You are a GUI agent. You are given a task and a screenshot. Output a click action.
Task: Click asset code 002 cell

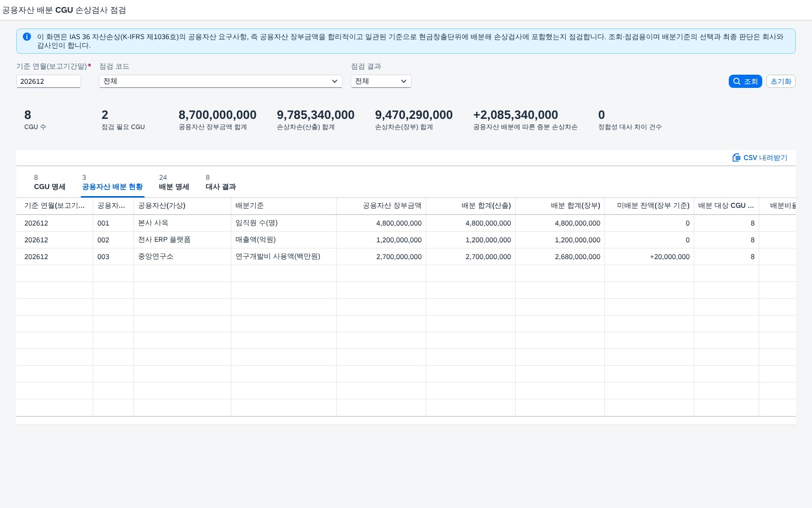tap(114, 240)
